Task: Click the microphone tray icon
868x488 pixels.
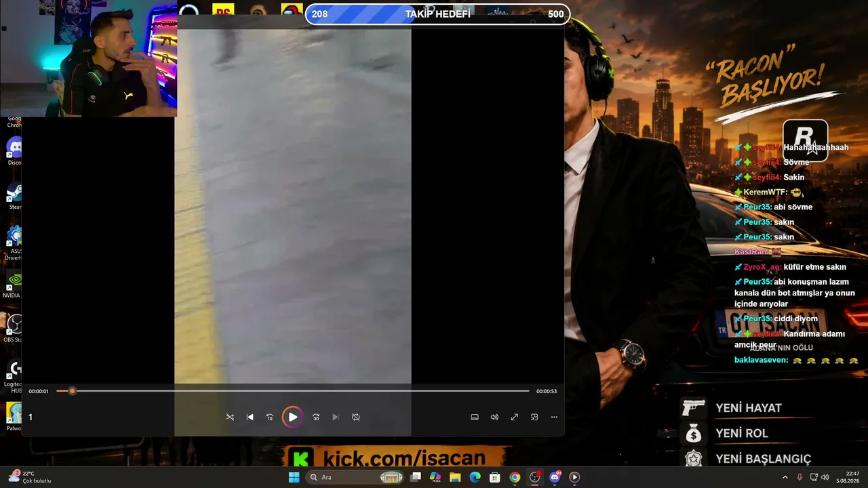Action: pyautogui.click(x=800, y=477)
